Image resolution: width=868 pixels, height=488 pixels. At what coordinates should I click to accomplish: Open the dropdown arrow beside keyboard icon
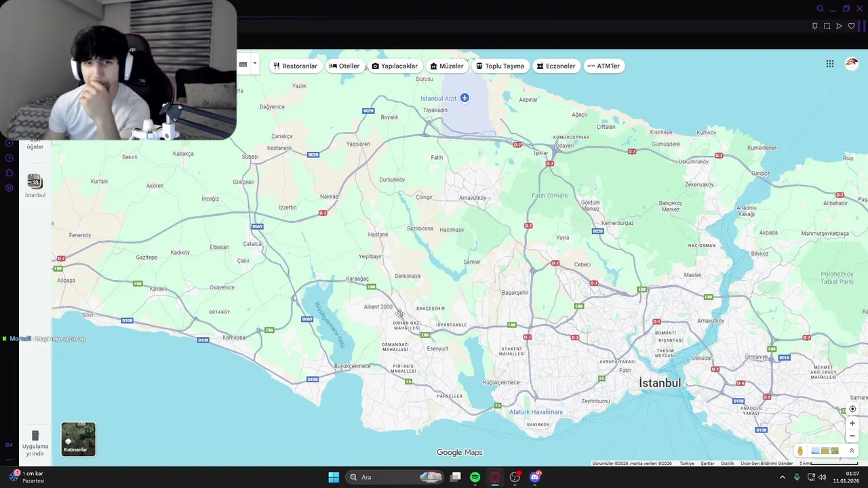(255, 64)
